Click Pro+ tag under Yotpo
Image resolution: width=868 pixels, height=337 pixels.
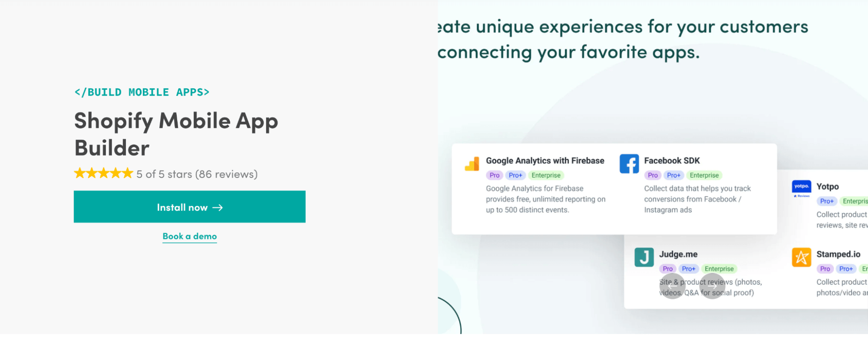tap(827, 201)
